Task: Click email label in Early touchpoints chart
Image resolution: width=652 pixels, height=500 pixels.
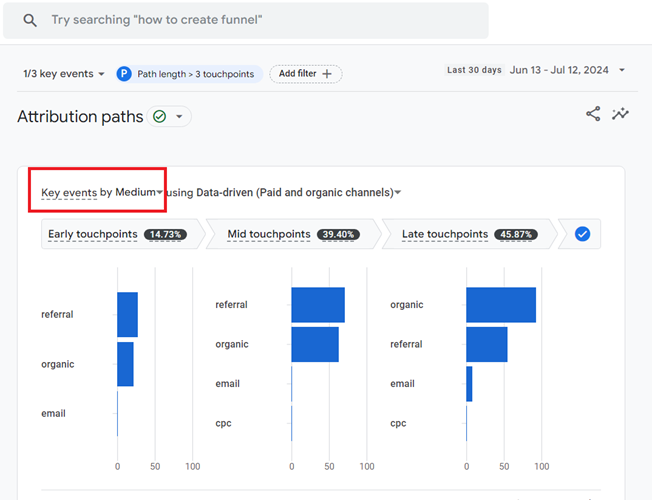Action: click(x=53, y=413)
